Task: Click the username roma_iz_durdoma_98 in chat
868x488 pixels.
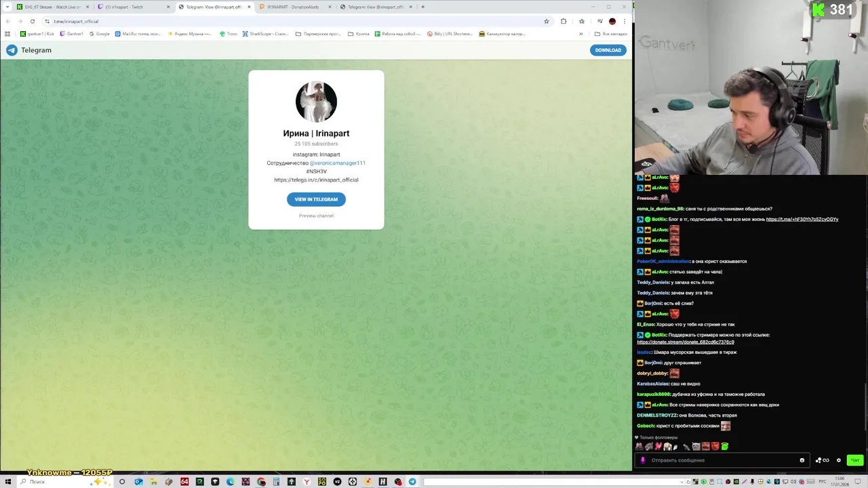Action: (660, 209)
